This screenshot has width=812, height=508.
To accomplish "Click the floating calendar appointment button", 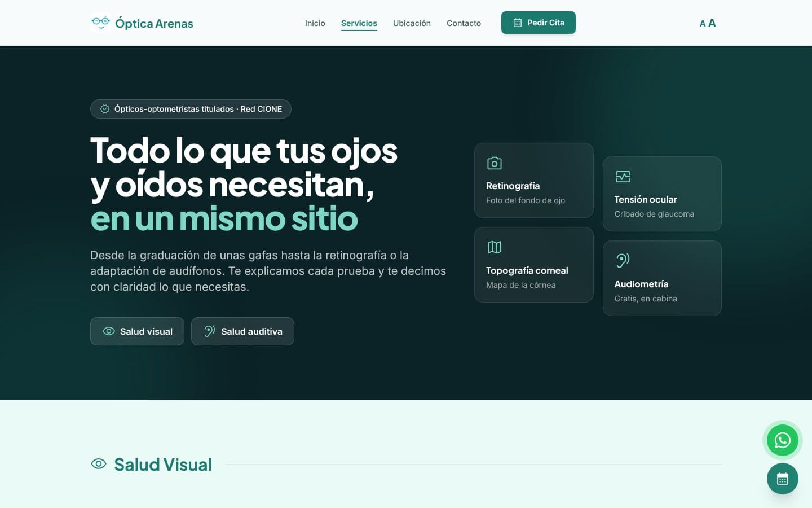I will click(x=782, y=479).
